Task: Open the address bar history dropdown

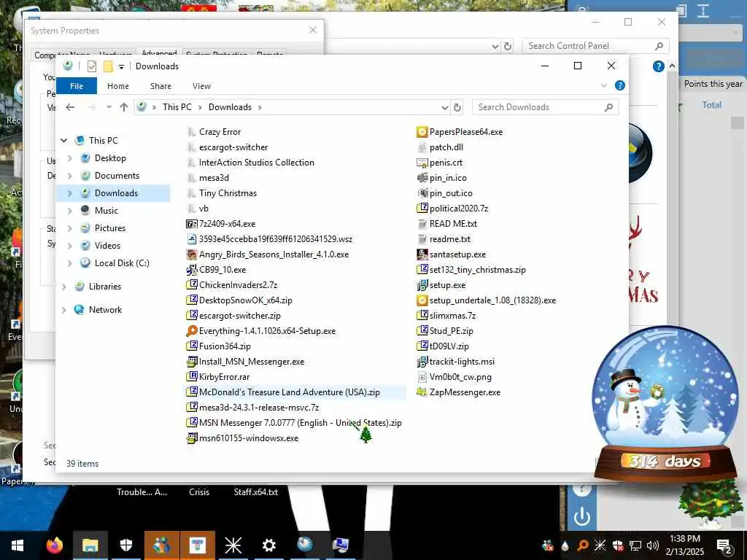Action: (445, 107)
